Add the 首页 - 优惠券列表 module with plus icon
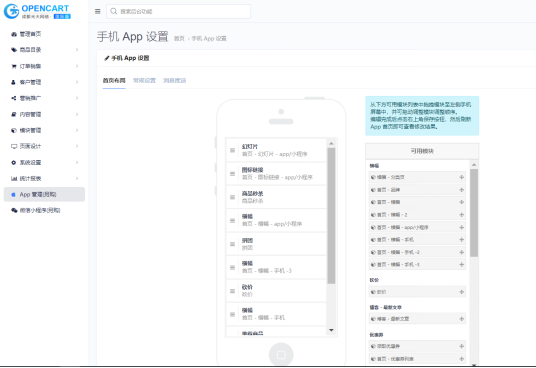The width and height of the screenshot is (536, 368). tap(461, 359)
